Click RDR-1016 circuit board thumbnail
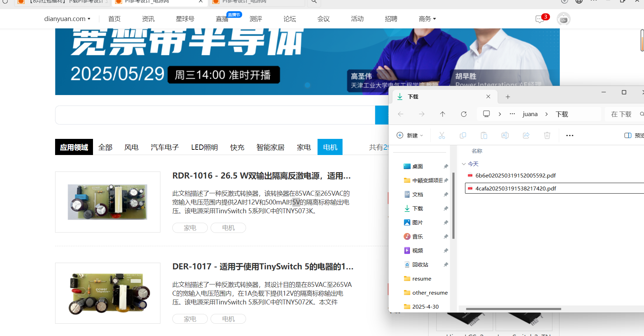 108,202
